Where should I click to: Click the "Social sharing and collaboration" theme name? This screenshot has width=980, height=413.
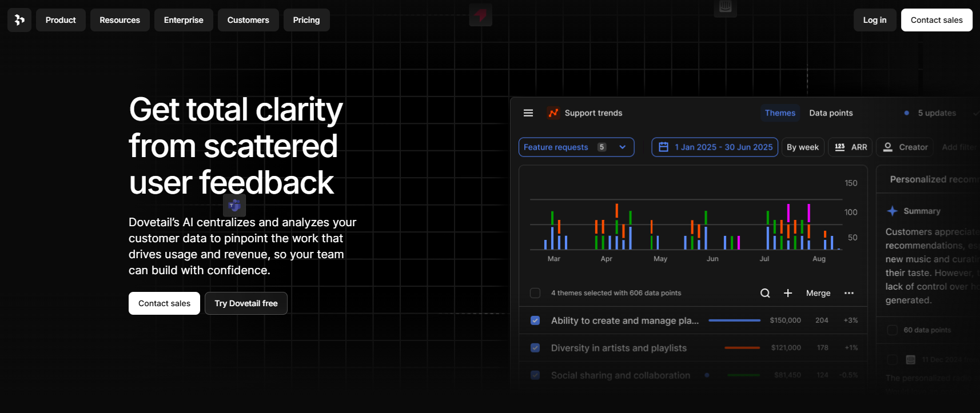(620, 375)
